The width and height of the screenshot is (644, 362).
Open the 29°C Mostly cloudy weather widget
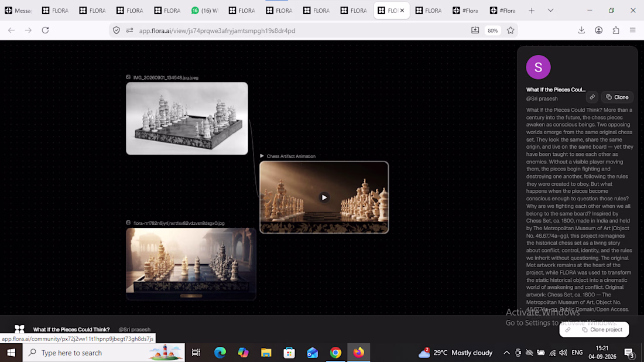pos(455,353)
